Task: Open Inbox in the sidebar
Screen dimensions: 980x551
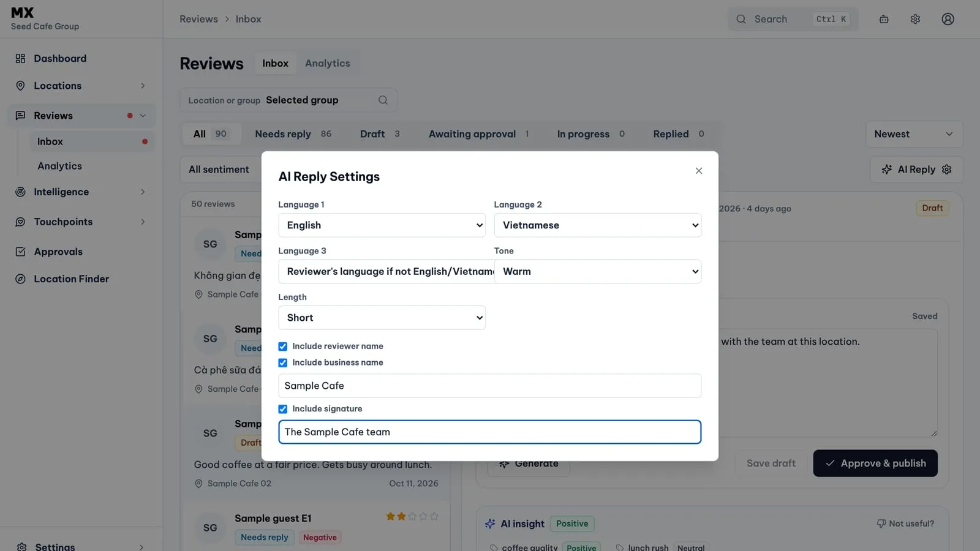Action: (92, 142)
